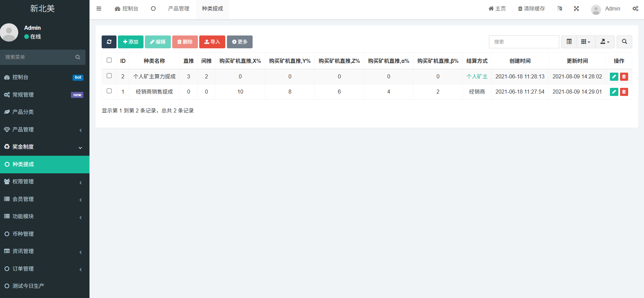Click the refresh table icon button
The width and height of the screenshot is (644, 298).
pyautogui.click(x=109, y=42)
